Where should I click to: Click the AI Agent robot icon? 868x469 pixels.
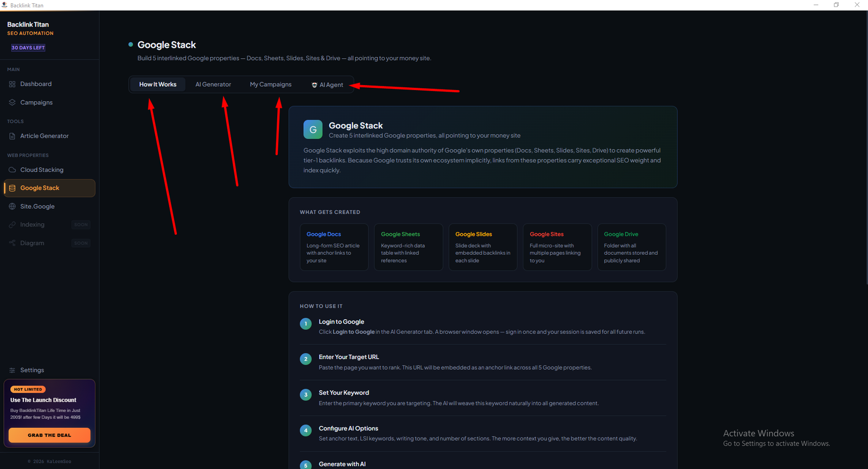point(314,85)
